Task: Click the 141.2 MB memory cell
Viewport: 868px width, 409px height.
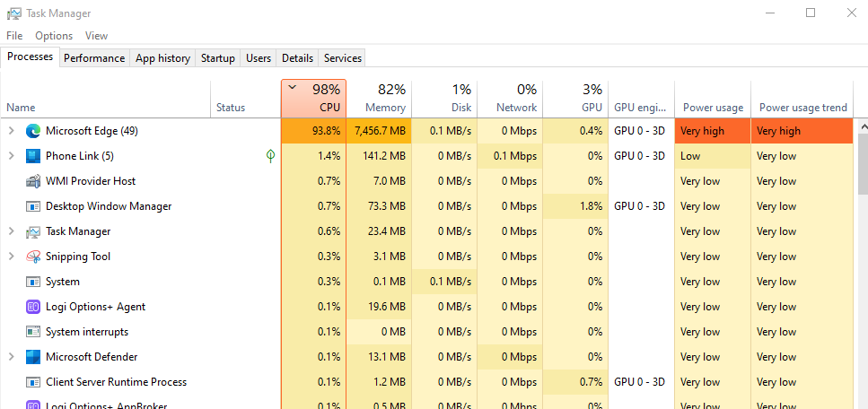Action: pyautogui.click(x=379, y=156)
